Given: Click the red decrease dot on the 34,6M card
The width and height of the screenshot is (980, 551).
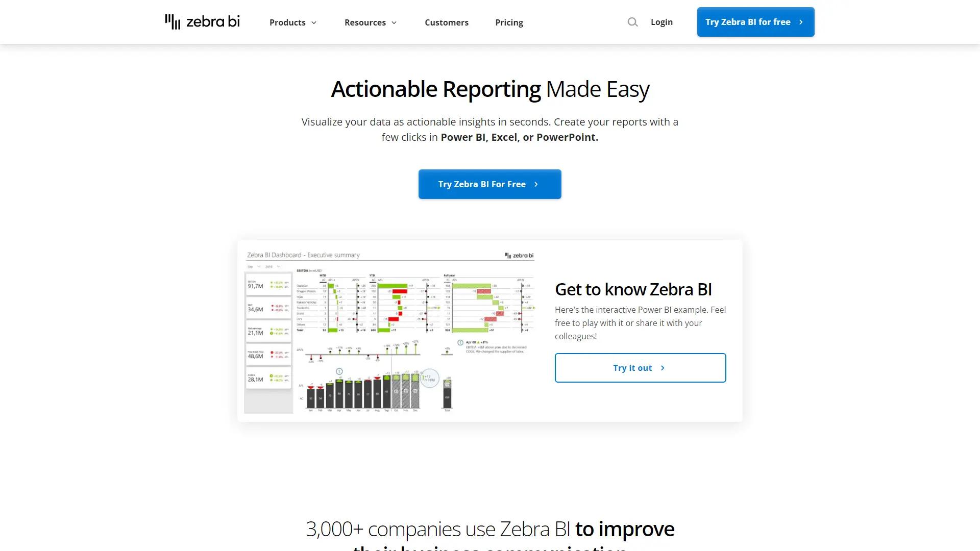Looking at the screenshot, I should 272,306.
